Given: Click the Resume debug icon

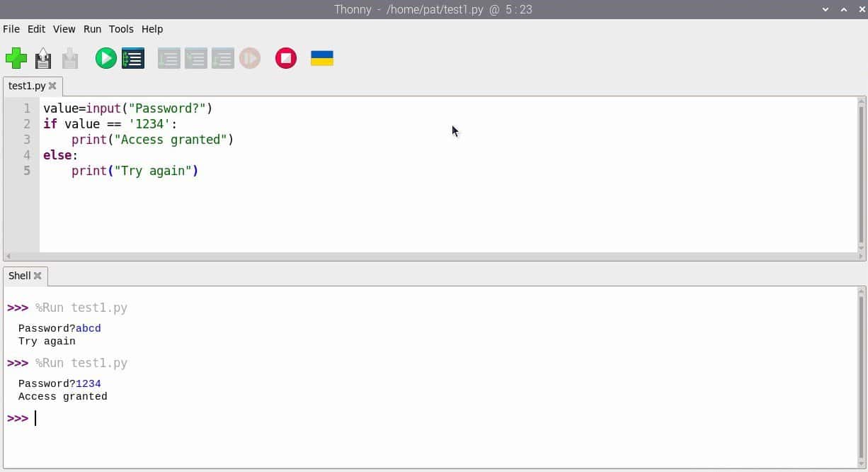Looking at the screenshot, I should point(250,58).
